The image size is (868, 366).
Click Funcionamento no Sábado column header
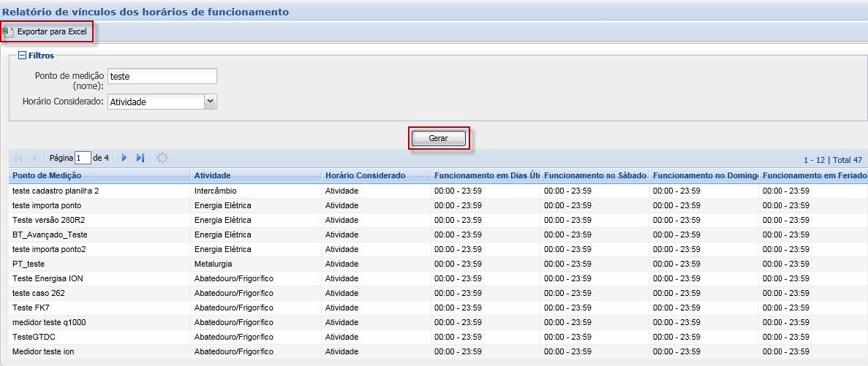(x=595, y=175)
